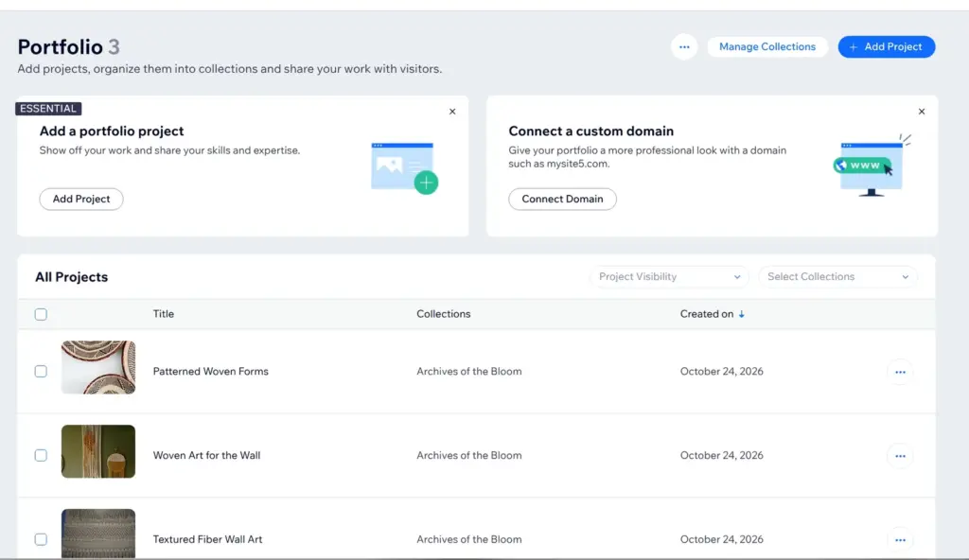Open the Select Collections dropdown

pyautogui.click(x=837, y=277)
